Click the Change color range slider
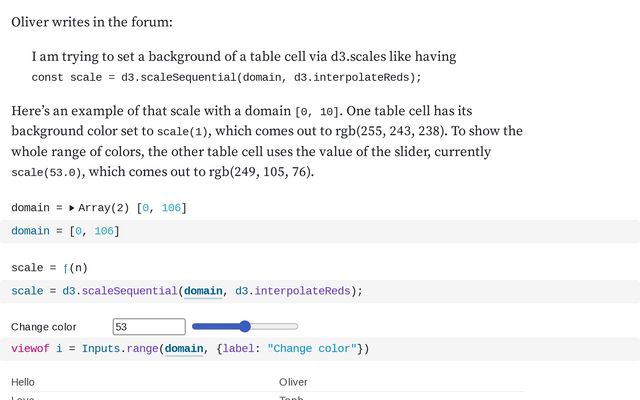The height and width of the screenshot is (400, 640). click(x=245, y=326)
